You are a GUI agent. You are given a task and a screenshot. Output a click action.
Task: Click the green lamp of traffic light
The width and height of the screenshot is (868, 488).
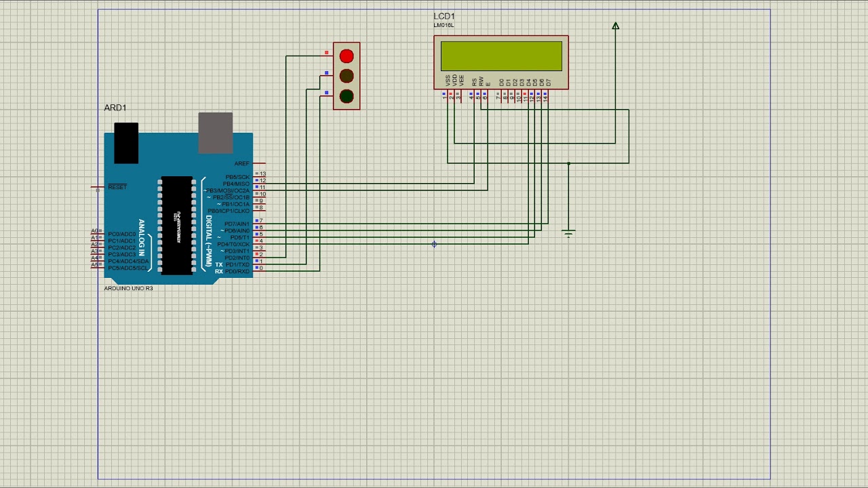(347, 96)
